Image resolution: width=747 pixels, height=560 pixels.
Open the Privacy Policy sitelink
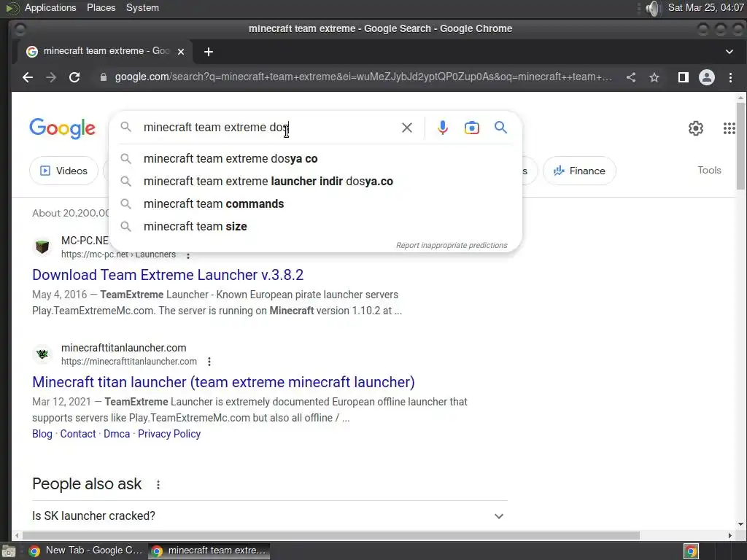click(169, 434)
